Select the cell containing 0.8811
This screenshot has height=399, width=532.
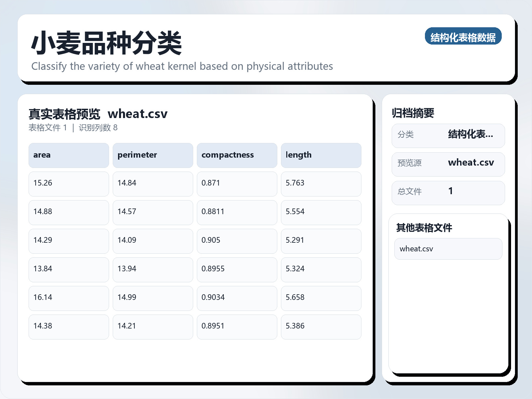237,212
